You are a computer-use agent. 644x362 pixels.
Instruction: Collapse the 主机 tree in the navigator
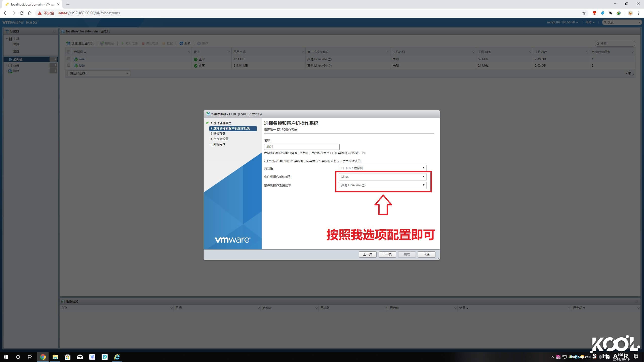pos(7,39)
